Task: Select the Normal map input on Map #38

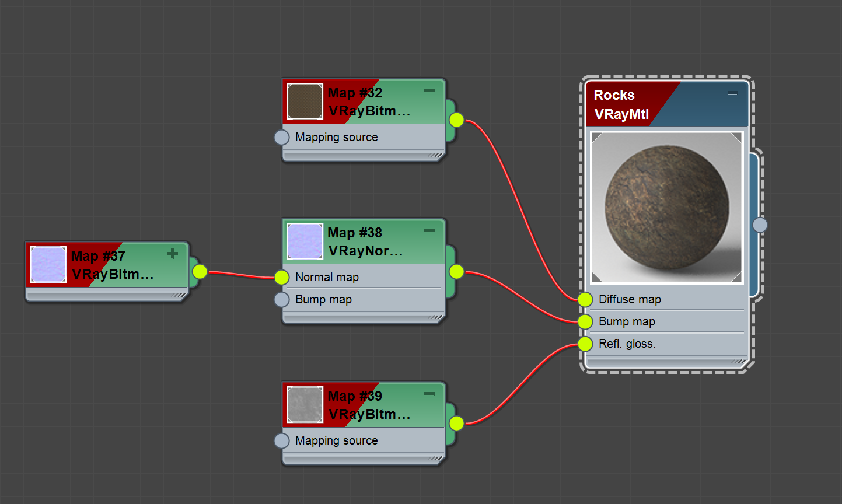Action: pyautogui.click(x=282, y=277)
